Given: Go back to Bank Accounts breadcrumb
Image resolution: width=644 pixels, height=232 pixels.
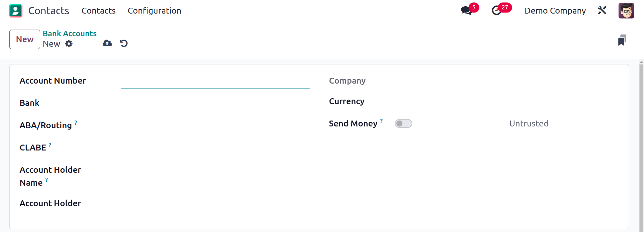Looking at the screenshot, I should (x=70, y=33).
